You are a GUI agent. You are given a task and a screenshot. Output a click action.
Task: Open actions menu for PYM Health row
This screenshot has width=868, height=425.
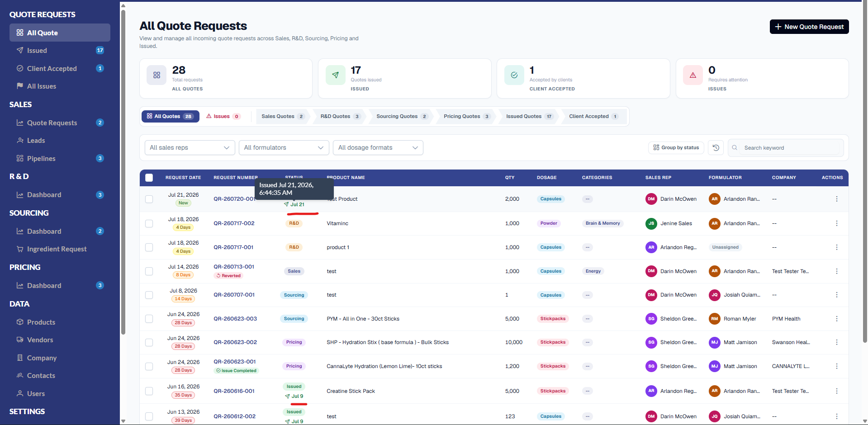tap(837, 319)
